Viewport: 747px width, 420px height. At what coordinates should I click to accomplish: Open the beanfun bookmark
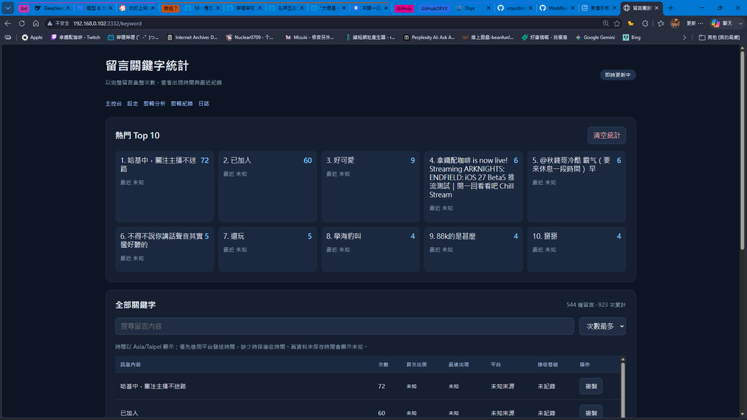pyautogui.click(x=488, y=37)
